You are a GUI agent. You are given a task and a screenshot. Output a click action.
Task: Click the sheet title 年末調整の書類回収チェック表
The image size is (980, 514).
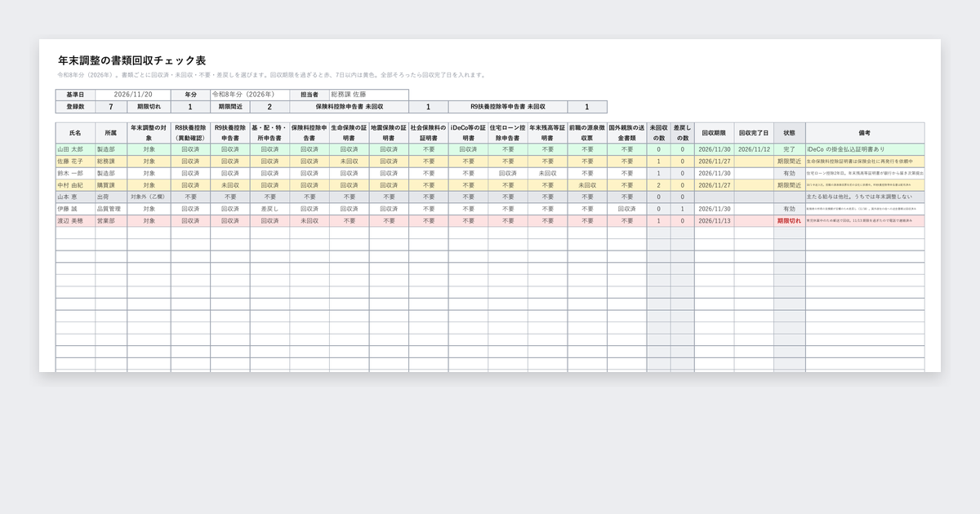(x=132, y=60)
